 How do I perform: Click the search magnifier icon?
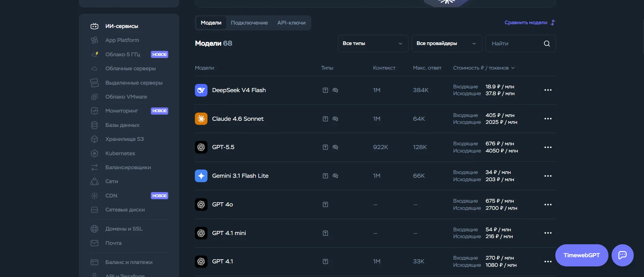547,44
